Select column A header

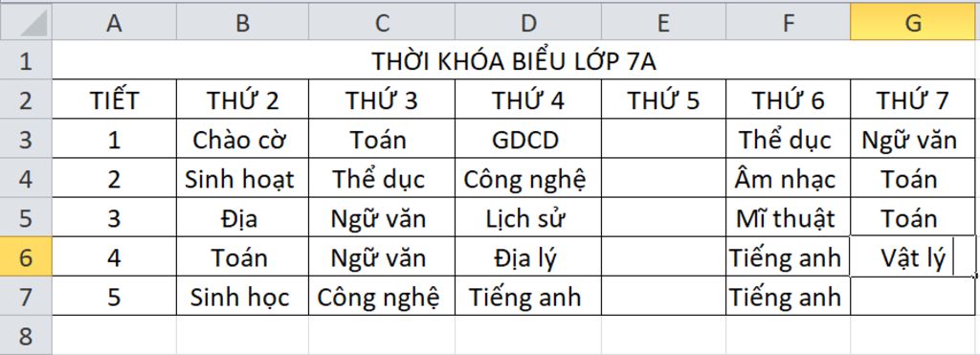(x=114, y=23)
